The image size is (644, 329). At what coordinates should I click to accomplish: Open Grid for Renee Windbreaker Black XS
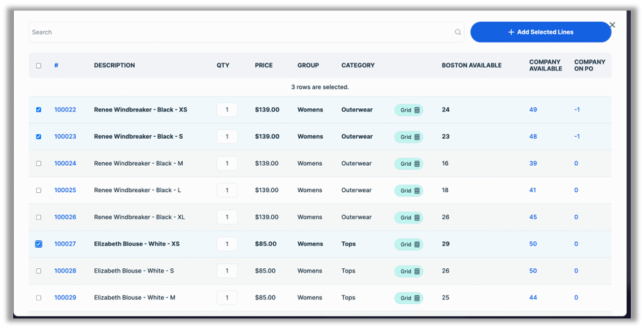[408, 110]
